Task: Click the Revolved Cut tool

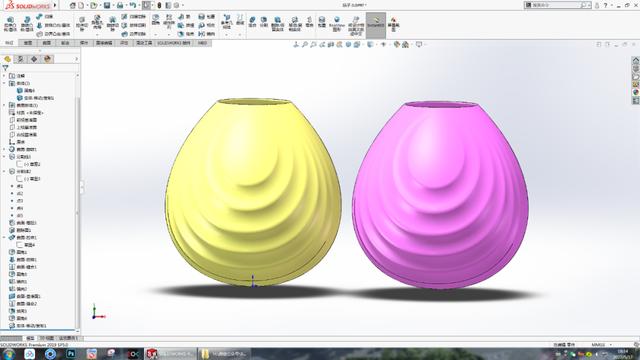Action: coord(112,24)
